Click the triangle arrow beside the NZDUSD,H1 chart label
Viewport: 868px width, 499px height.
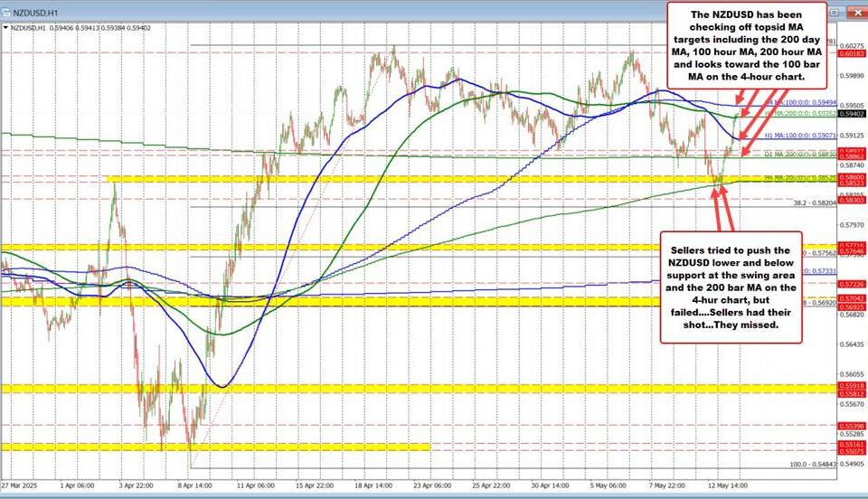point(5,28)
